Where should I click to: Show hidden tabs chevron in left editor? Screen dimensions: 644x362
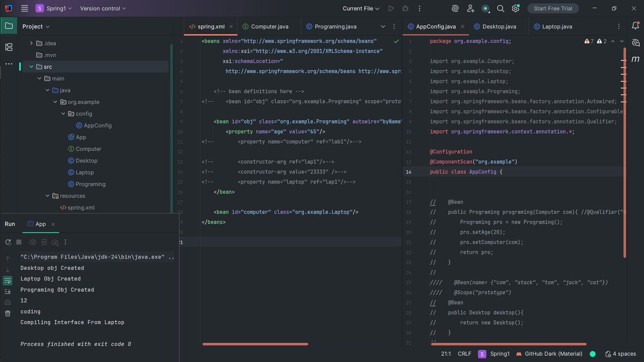click(383, 26)
